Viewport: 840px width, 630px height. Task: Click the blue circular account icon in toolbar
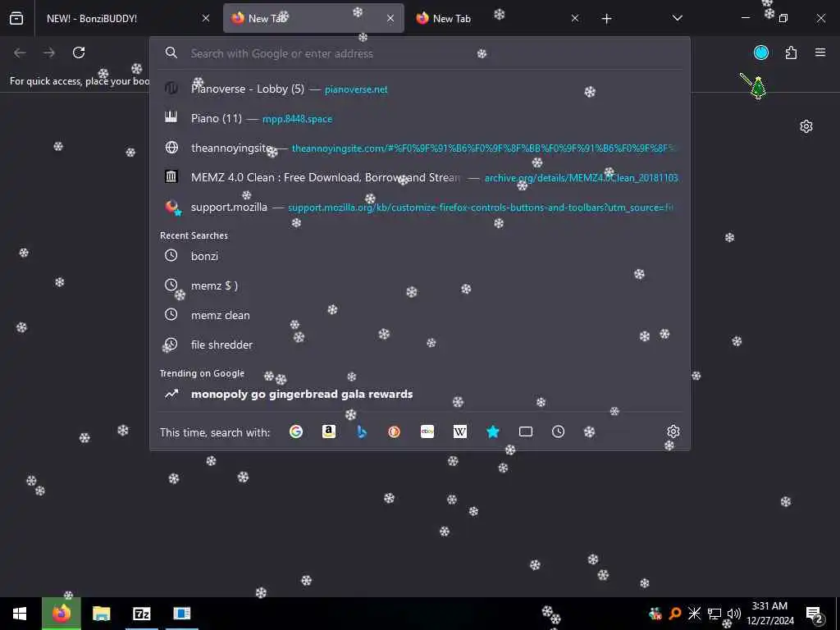(x=761, y=52)
